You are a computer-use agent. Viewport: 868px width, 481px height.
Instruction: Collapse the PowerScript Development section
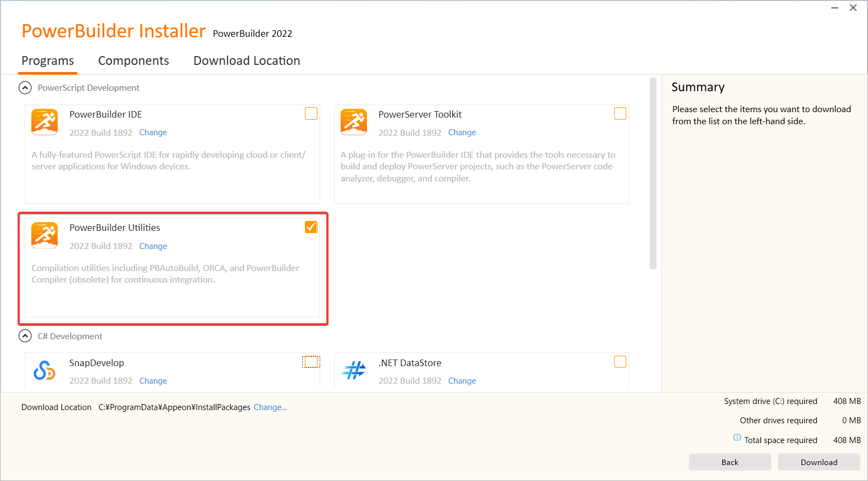[x=25, y=88]
